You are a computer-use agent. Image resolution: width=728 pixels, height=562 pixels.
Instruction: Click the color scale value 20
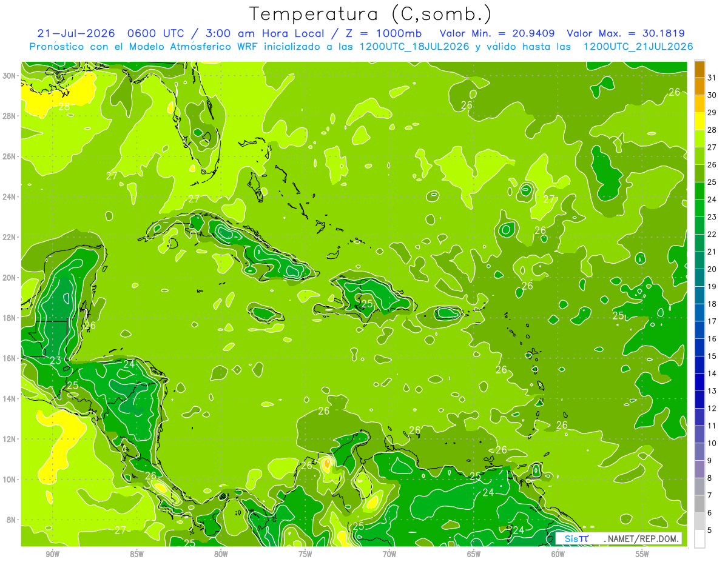pyautogui.click(x=712, y=269)
